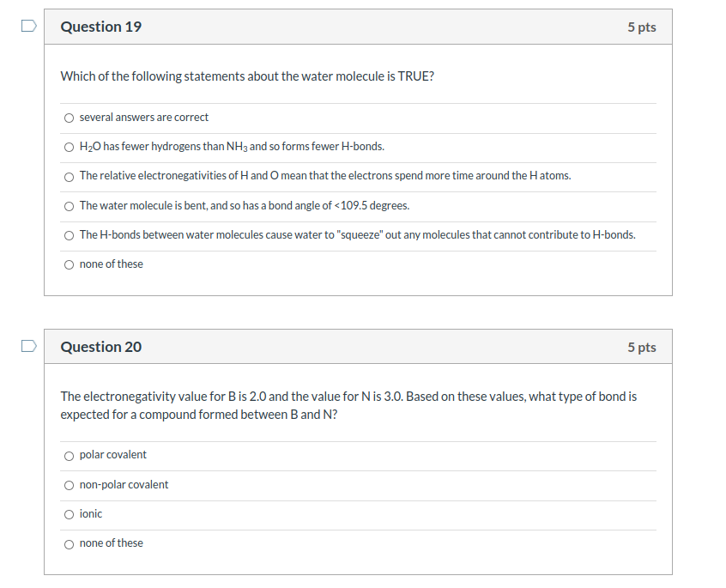This screenshot has width=726, height=588.
Task: Select 'H2O has fewer hydrogens than NH3' answer
Action: coord(69,147)
